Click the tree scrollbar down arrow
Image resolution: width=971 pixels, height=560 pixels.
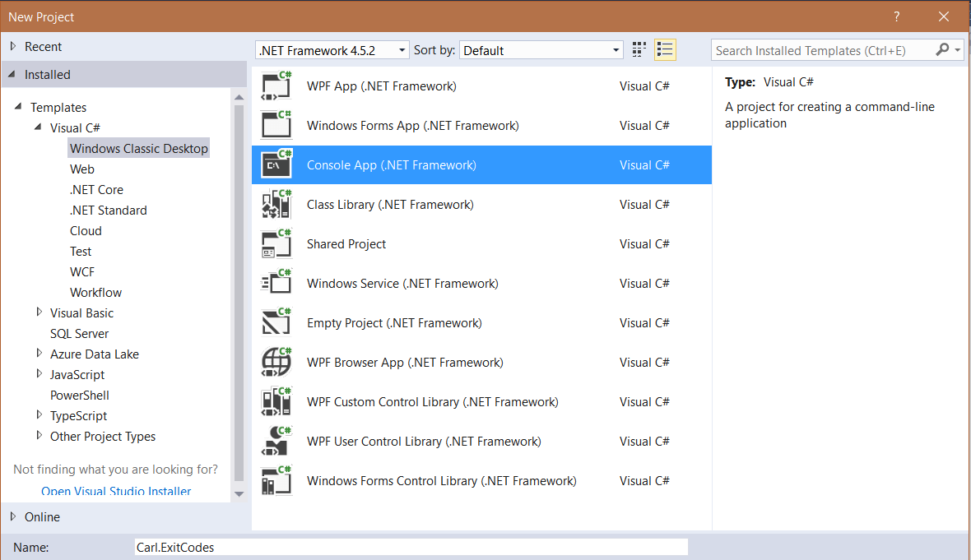(x=239, y=493)
